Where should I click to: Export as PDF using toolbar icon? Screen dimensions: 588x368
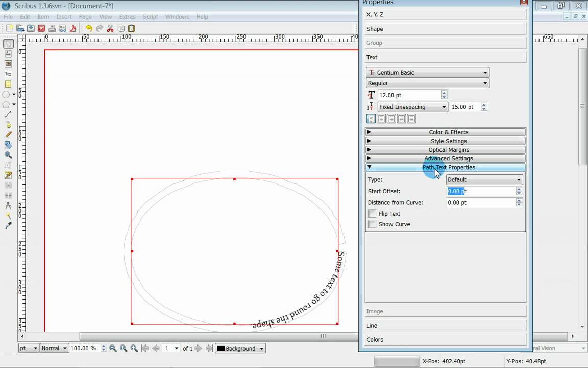73,28
